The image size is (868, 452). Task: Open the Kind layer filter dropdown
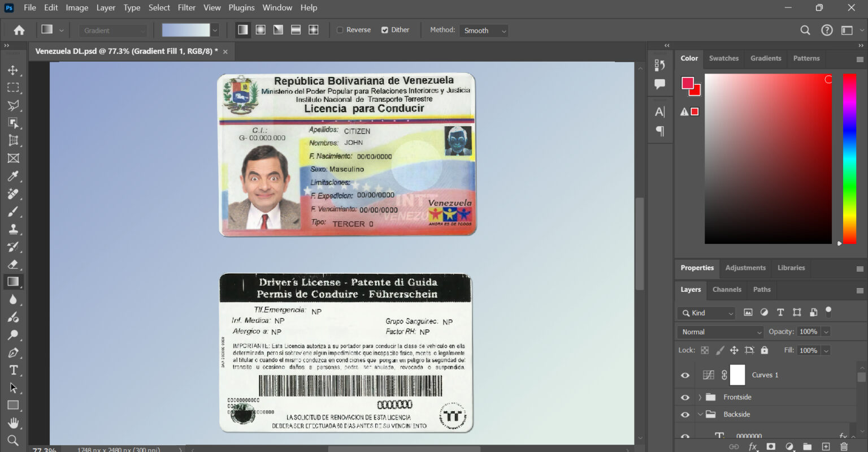pyautogui.click(x=707, y=313)
